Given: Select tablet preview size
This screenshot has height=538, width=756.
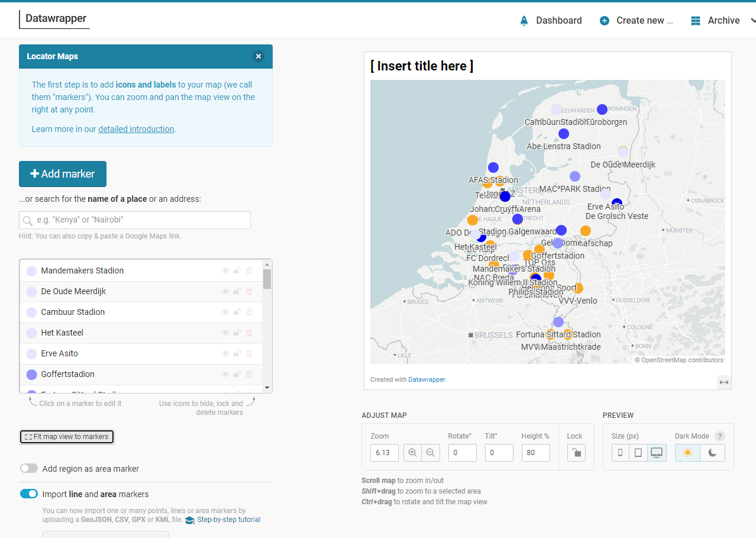Looking at the screenshot, I should pyautogui.click(x=638, y=453).
